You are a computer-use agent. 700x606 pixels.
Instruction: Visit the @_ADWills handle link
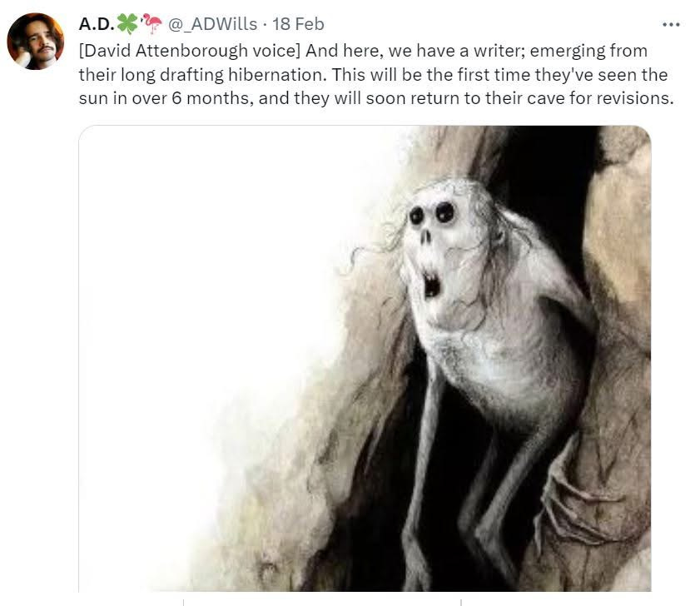coord(212,24)
